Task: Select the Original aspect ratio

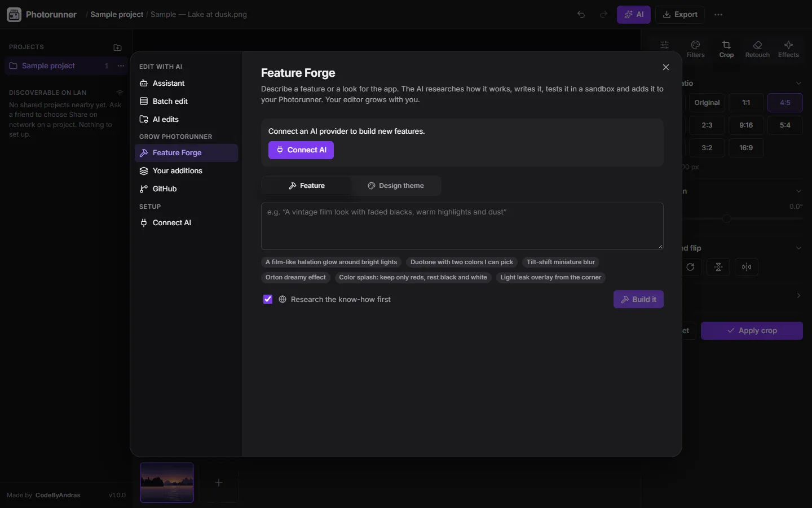Action: [707, 103]
